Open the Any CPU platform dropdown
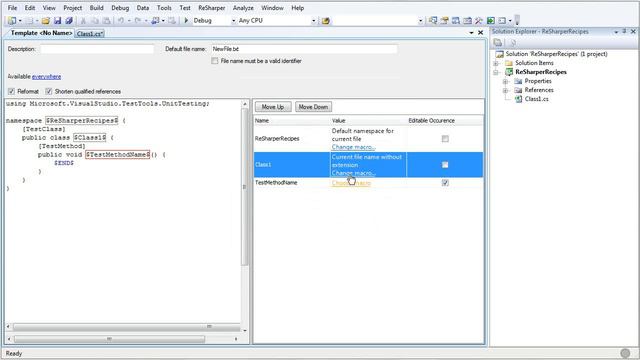Viewport: 640px width, 360px height. [x=313, y=20]
